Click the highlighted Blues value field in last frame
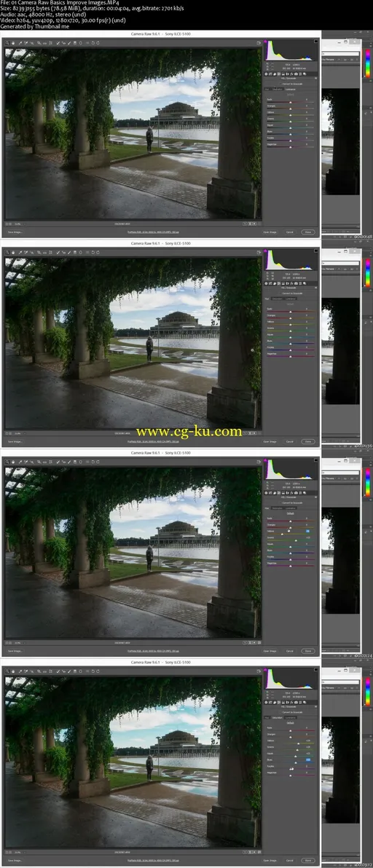Image resolution: width=373 pixels, height=868 pixels. click(307, 760)
